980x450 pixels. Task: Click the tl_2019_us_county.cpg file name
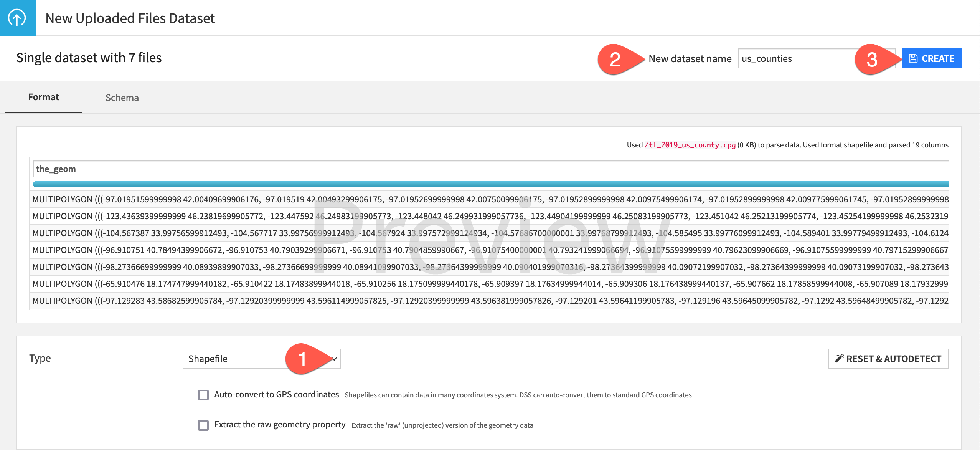click(690, 145)
